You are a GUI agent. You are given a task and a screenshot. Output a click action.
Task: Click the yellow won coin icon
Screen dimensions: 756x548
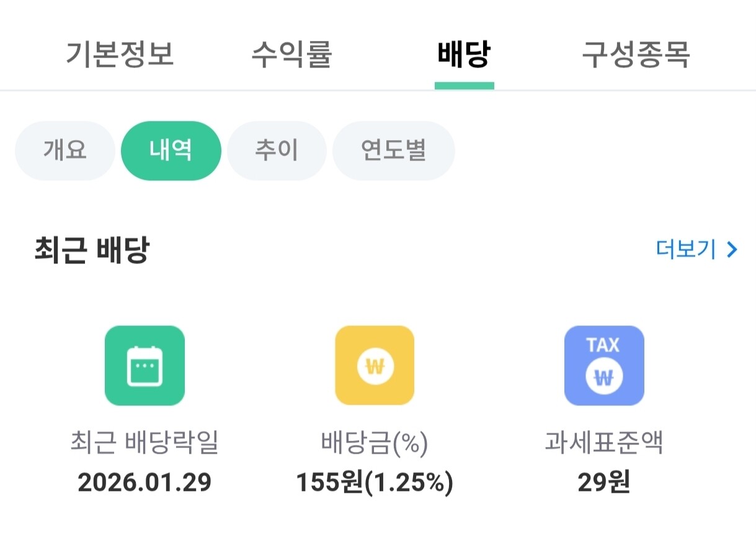click(375, 365)
